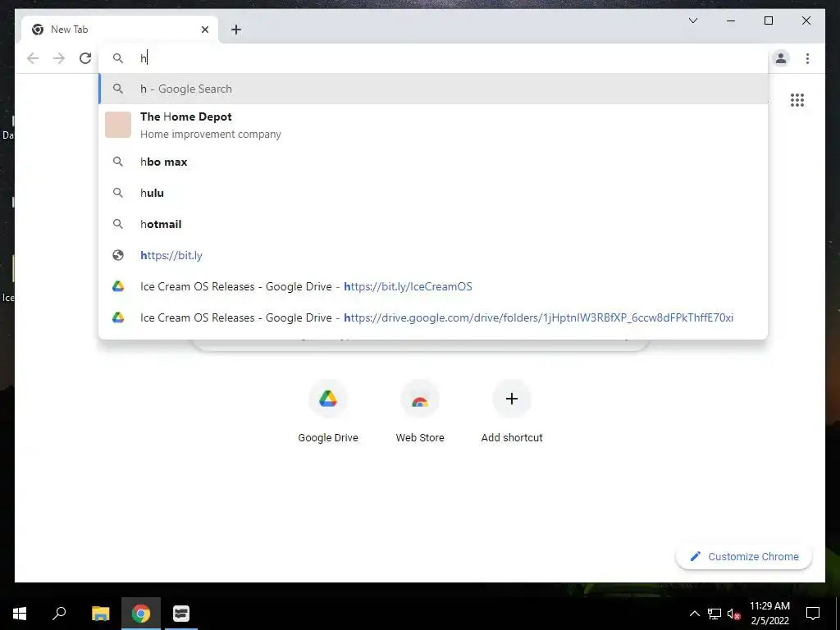Choose the 'h - Google Search' suggestion
This screenshot has width=840, height=630.
(x=433, y=89)
